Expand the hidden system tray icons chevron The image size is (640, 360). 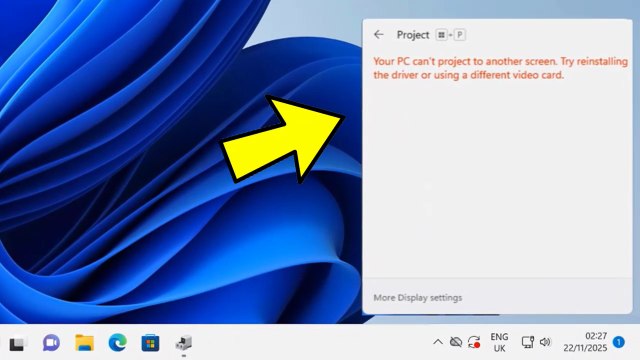point(438,342)
